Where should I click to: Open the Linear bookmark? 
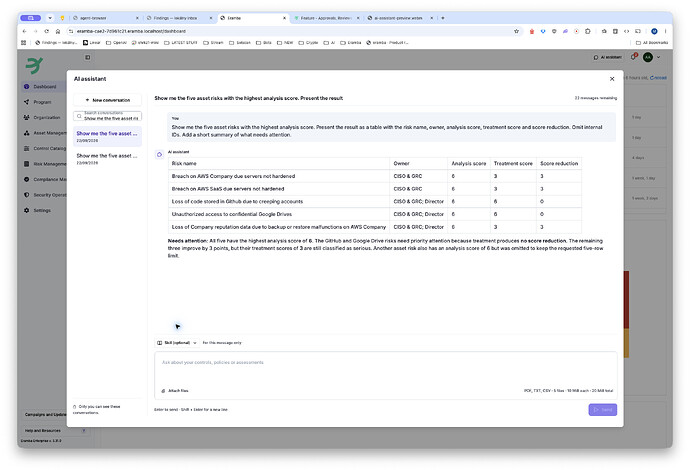(x=92, y=43)
